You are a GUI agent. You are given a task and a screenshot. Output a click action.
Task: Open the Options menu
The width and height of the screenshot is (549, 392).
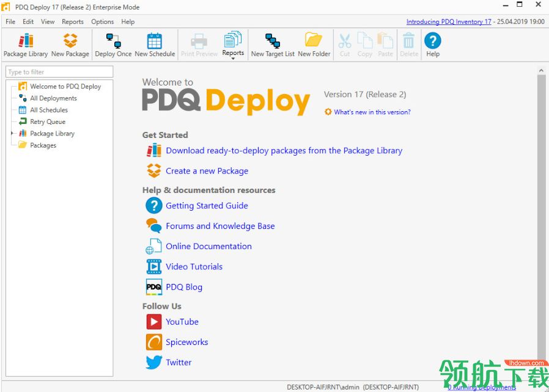tap(102, 22)
